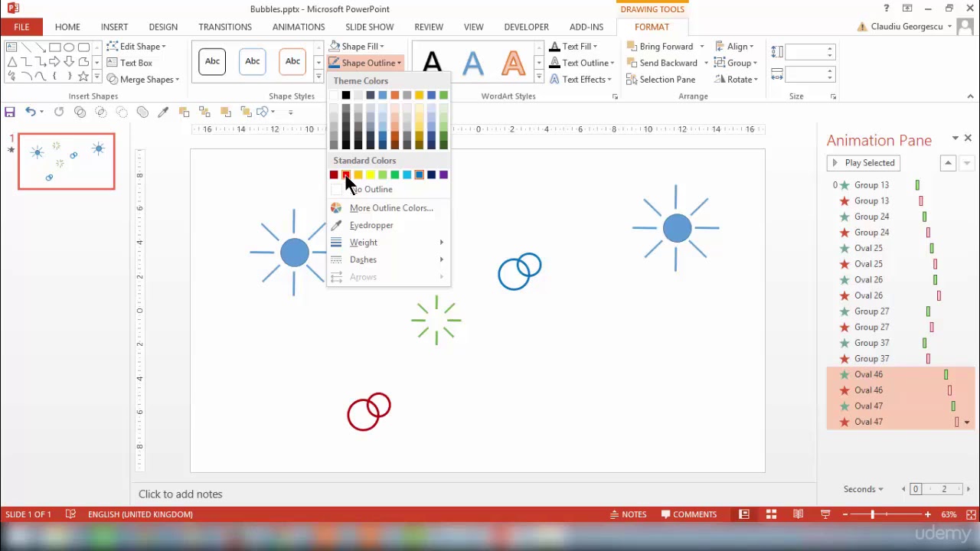Screen dimensions: 980x551
Task: Click Bring Forward button
Action: coord(659,47)
